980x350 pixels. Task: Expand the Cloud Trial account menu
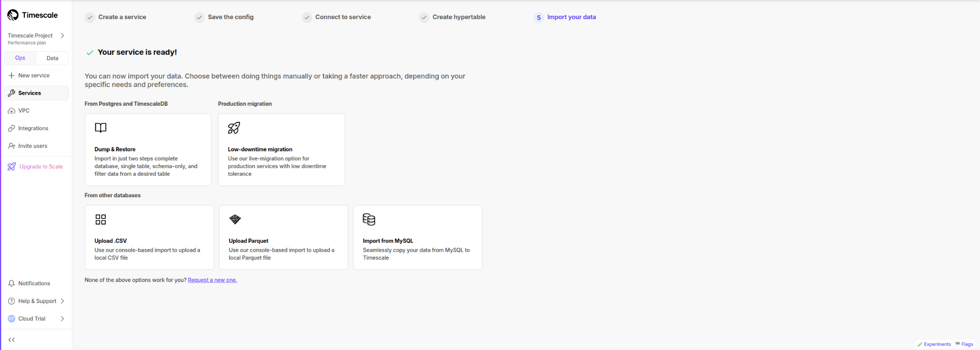click(62, 319)
